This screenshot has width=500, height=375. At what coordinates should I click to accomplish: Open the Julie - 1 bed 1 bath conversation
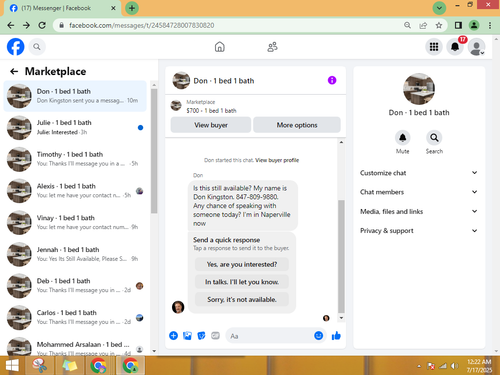pos(75,127)
